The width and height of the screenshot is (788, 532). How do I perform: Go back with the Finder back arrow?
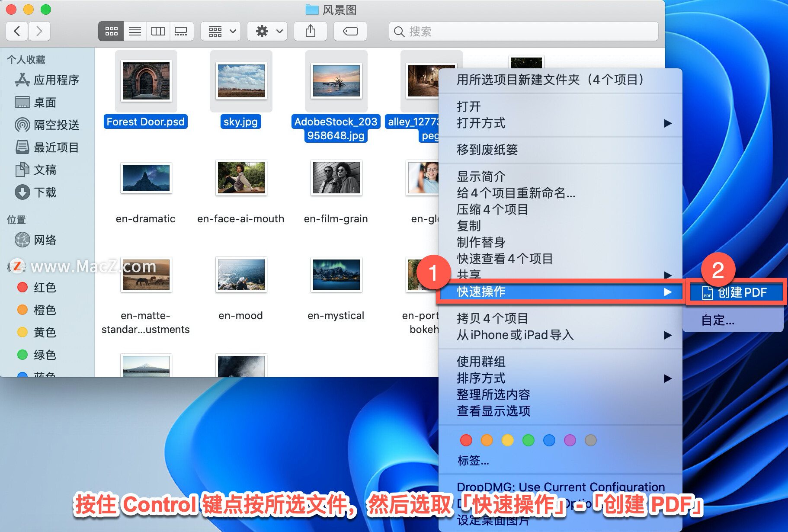click(x=17, y=31)
